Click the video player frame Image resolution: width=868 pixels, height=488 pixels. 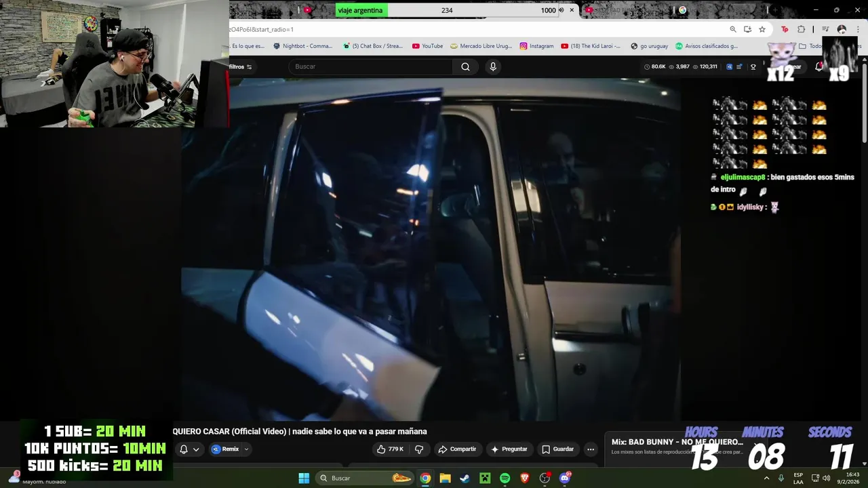431,249
